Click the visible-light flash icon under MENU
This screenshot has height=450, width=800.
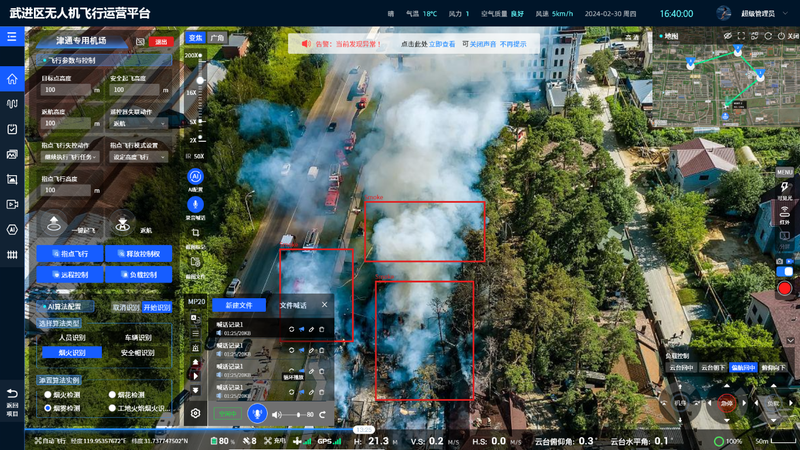click(x=784, y=187)
